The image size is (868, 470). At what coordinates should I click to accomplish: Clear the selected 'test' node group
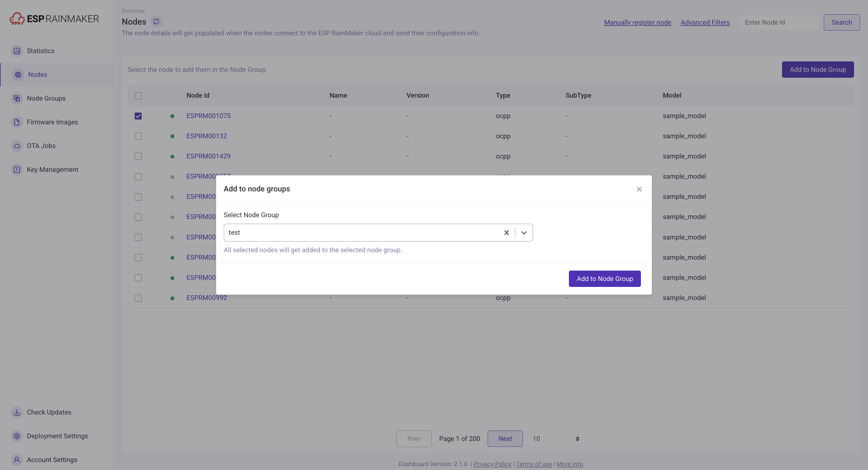click(x=506, y=233)
